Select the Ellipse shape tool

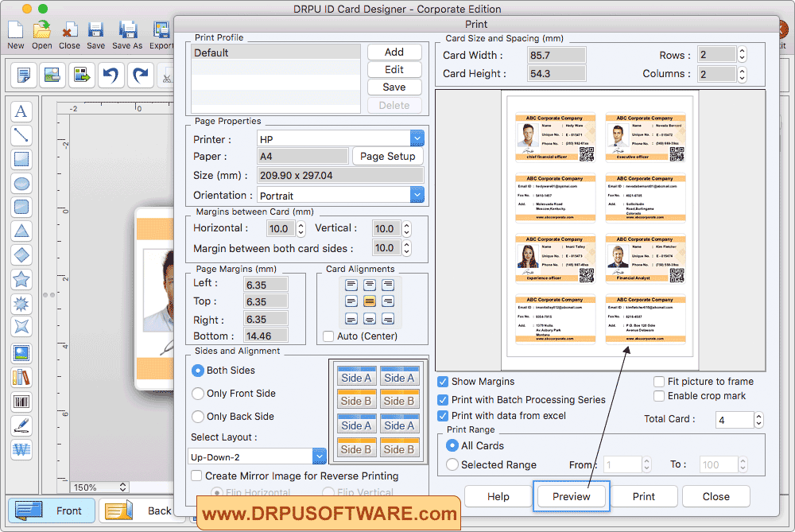[x=21, y=183]
